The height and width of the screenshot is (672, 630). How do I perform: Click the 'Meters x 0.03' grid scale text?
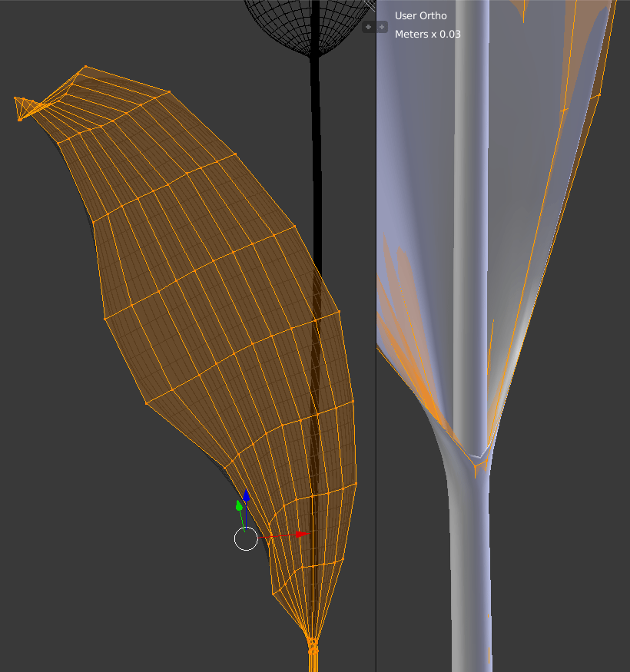pos(427,34)
